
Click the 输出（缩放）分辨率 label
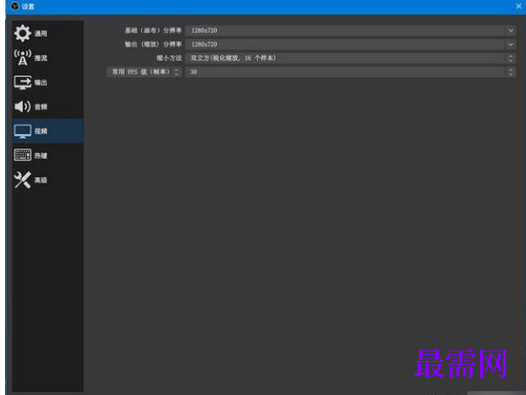point(153,44)
